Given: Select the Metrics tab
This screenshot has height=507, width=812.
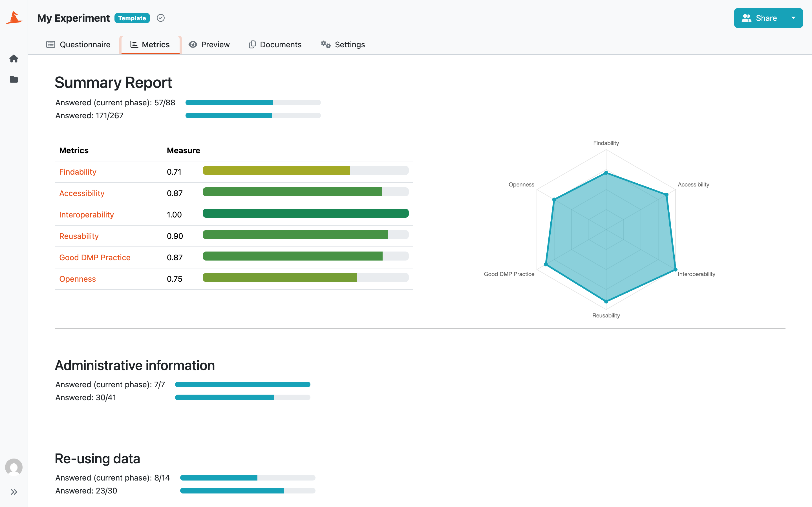Looking at the screenshot, I should (x=150, y=45).
